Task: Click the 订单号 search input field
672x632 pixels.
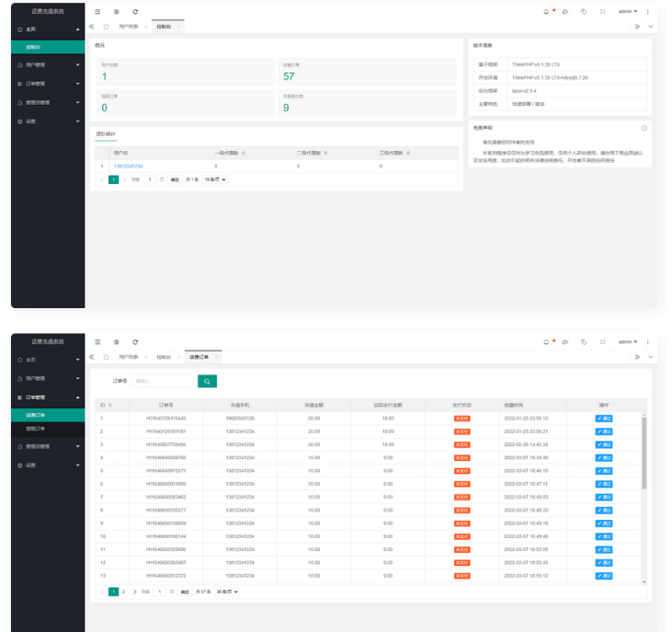Action: coord(163,380)
